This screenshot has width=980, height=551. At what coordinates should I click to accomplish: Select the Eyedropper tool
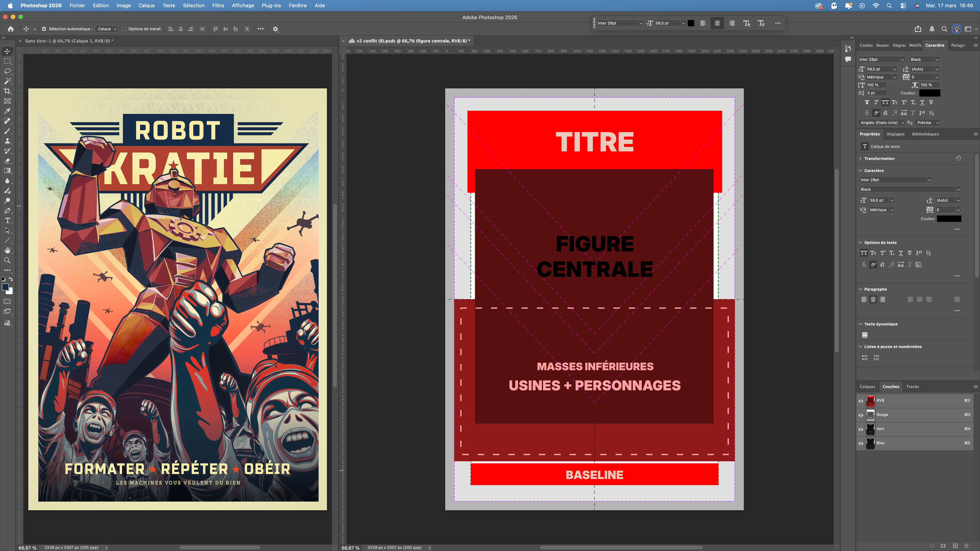pyautogui.click(x=7, y=111)
